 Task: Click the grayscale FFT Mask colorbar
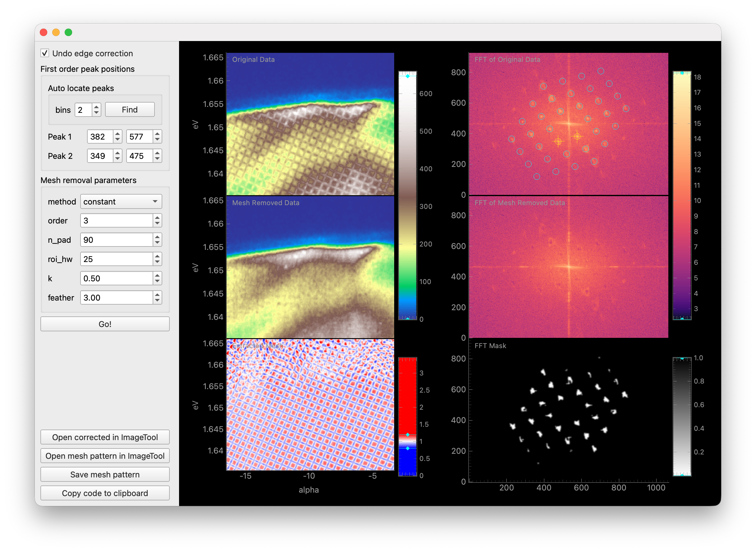pyautogui.click(x=682, y=417)
